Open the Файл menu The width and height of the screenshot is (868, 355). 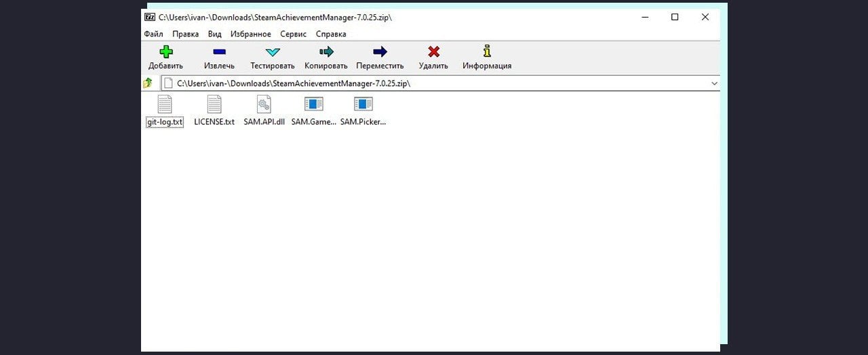point(153,34)
